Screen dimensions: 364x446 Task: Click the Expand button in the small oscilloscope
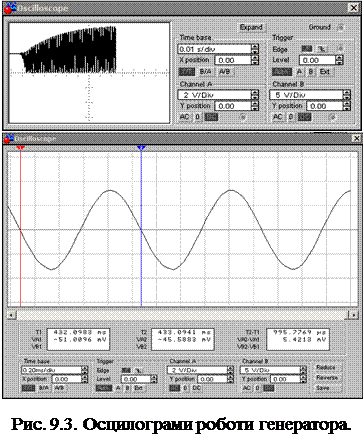251,27
